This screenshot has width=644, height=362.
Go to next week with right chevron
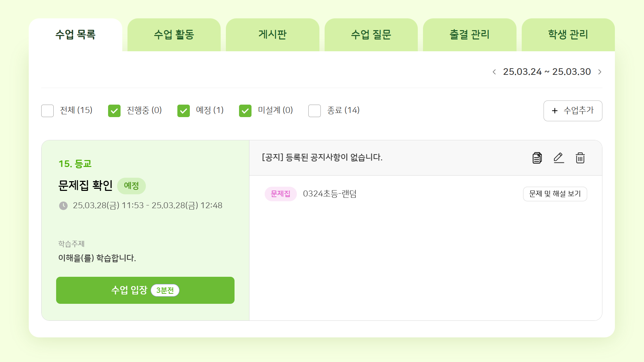(x=600, y=72)
